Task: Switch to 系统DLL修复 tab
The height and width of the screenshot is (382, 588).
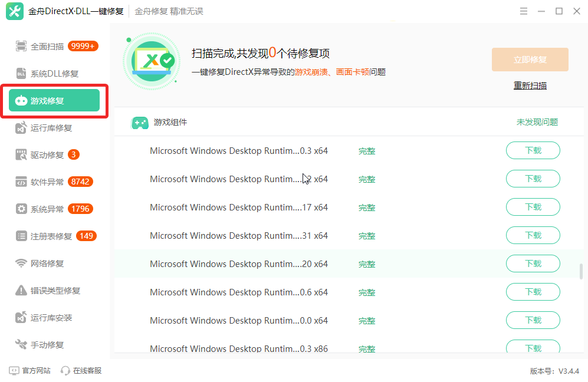Action: coord(54,74)
